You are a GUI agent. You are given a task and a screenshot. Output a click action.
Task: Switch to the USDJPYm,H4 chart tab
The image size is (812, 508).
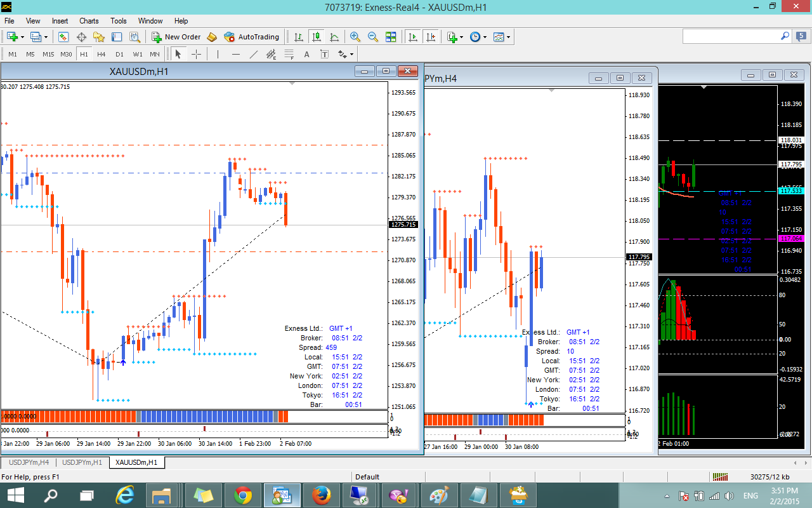point(29,462)
